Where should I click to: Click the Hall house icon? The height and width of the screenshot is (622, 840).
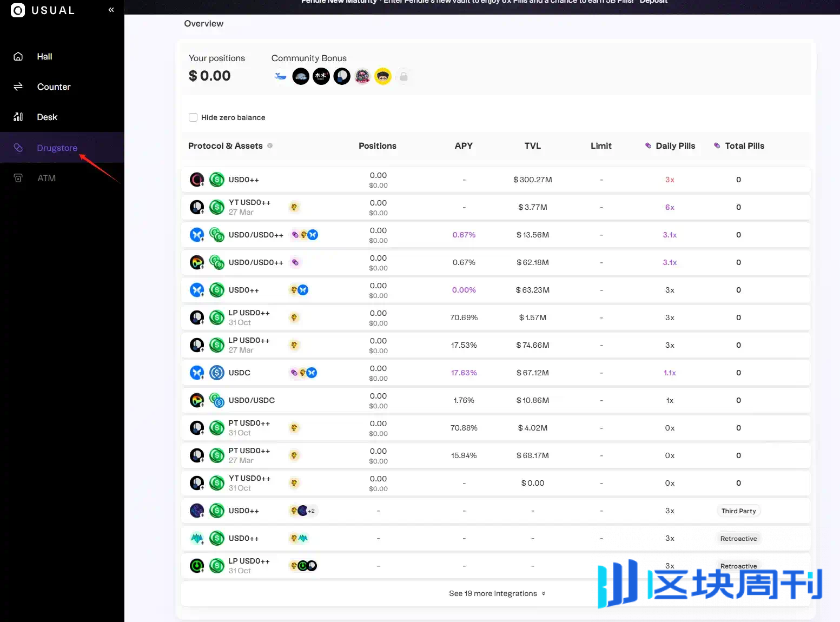(x=18, y=56)
